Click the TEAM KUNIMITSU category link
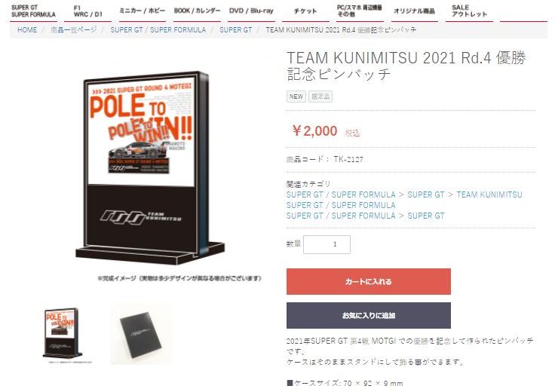This screenshot has height=392, width=558. tap(489, 194)
